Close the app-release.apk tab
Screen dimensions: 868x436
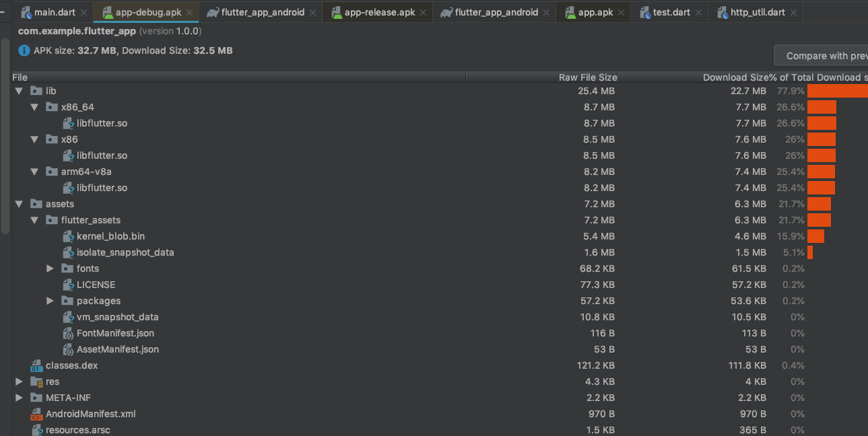pos(424,12)
